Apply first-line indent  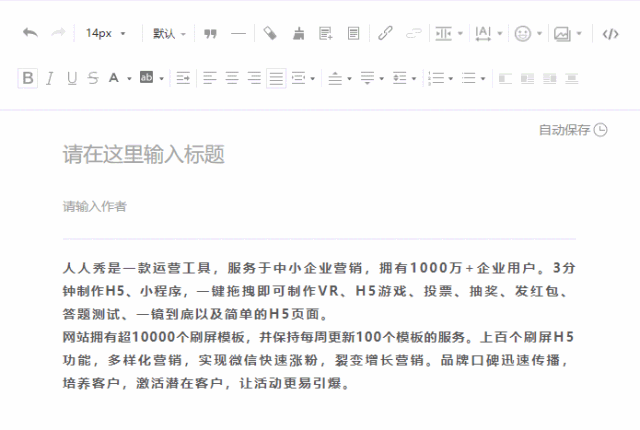pos(183,78)
